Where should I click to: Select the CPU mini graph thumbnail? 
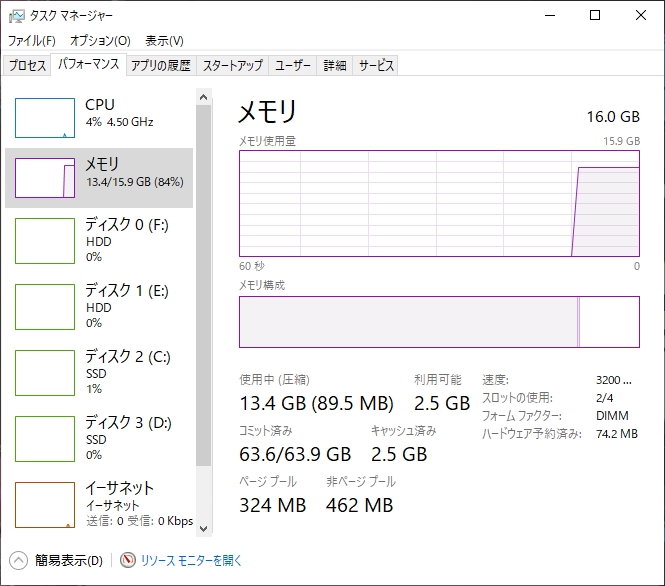(x=45, y=118)
